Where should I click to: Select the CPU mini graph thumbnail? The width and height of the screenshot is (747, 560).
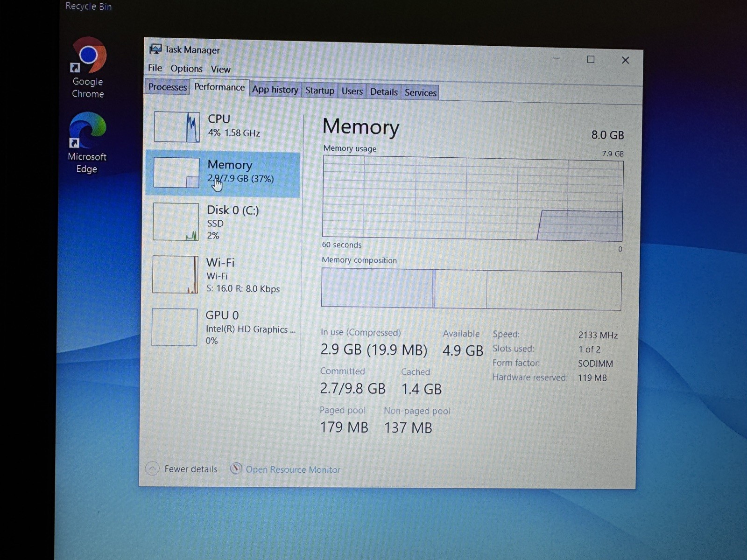click(177, 126)
